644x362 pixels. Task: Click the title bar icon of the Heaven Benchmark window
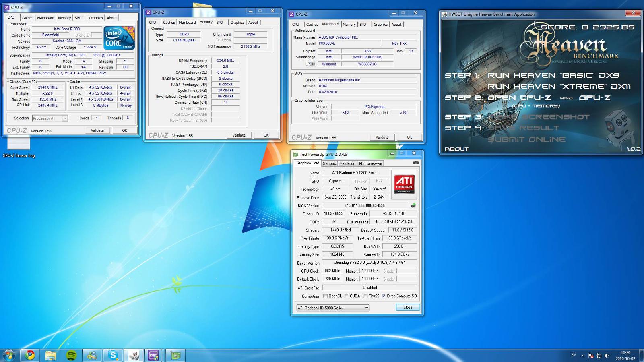point(444,14)
